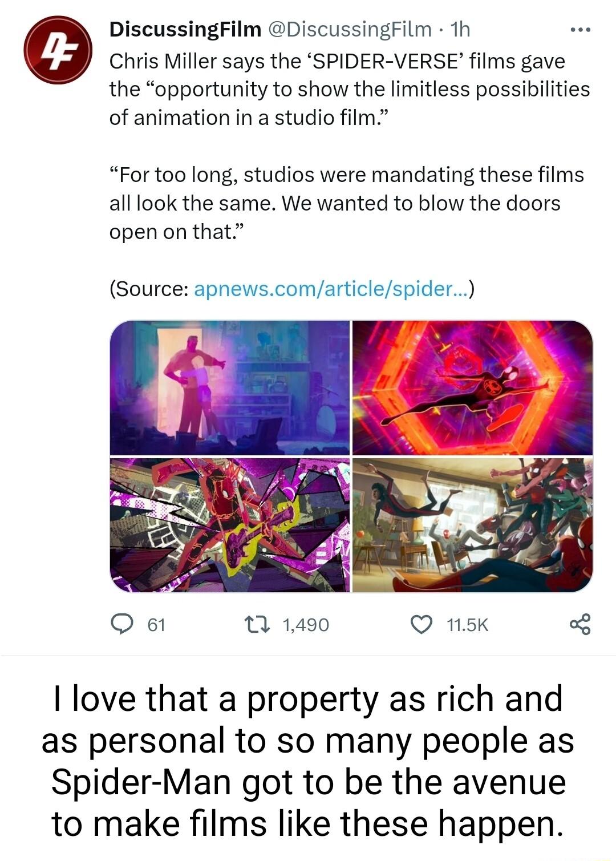The image size is (616, 861).
Task: Click the DiscussingFilm profile avatar
Action: [59, 49]
